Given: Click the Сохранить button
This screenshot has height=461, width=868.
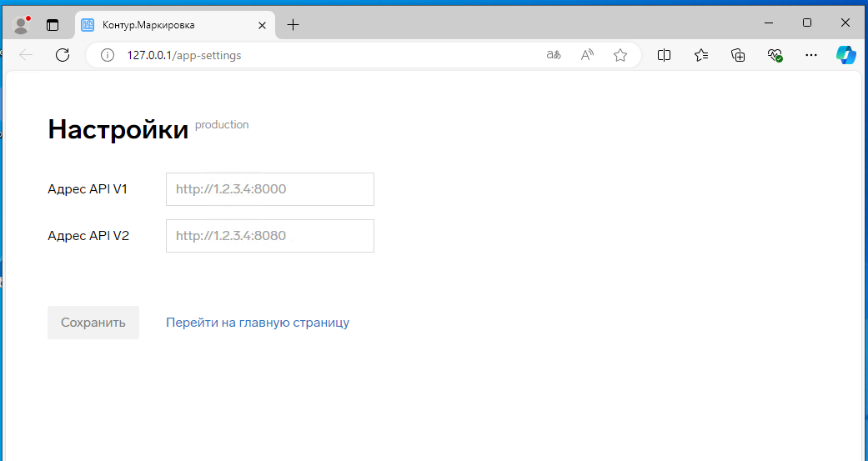Looking at the screenshot, I should [x=93, y=323].
